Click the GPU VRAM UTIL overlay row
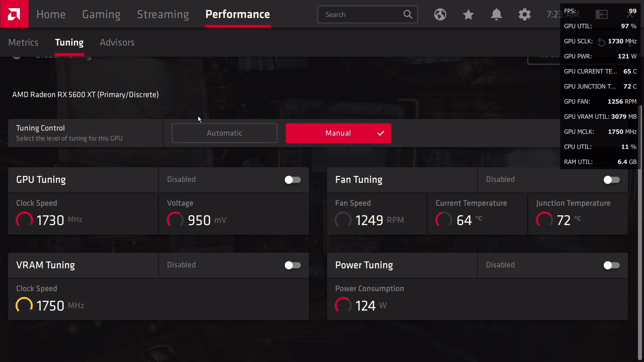644x362 pixels. (x=600, y=117)
